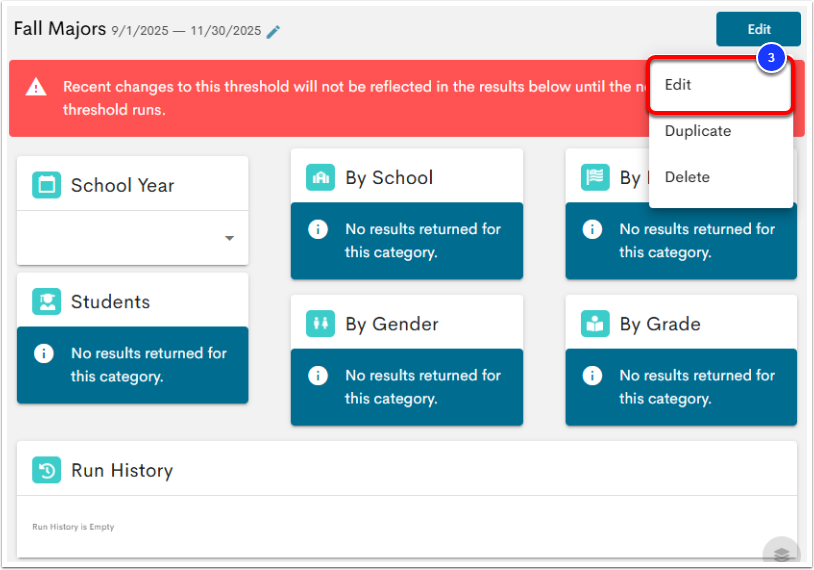
Task: Click No results message in By School card
Action: coord(423,240)
